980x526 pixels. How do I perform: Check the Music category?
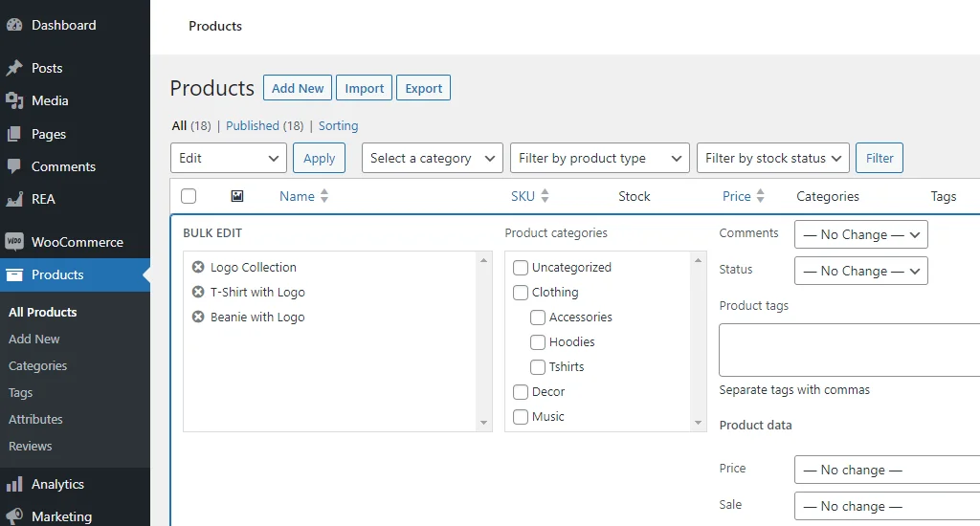click(520, 417)
